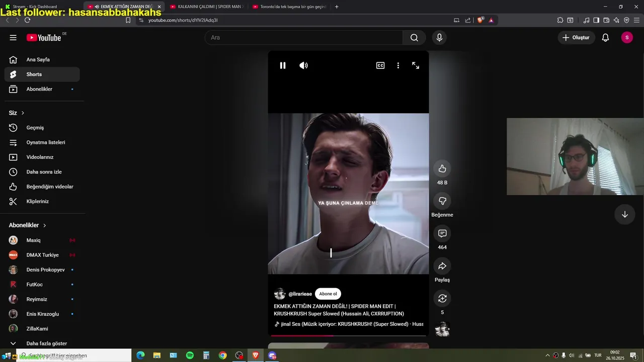The height and width of the screenshot is (362, 644).
Task: Open YouTube notifications bell
Action: coord(605,38)
